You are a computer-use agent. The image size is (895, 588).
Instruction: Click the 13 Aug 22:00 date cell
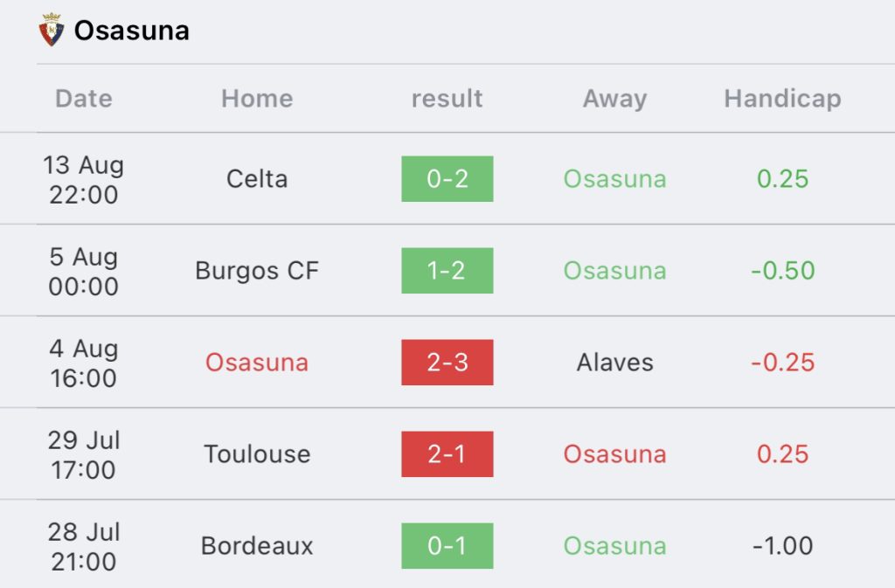coord(84,179)
